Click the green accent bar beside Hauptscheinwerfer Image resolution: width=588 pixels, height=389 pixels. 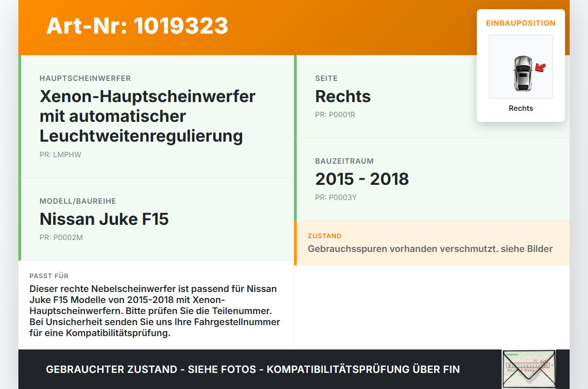19,115
